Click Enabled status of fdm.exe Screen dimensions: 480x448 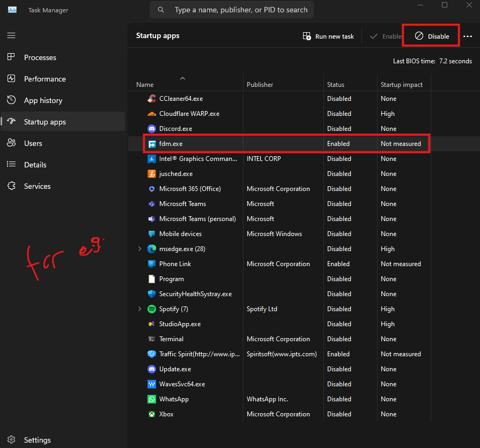[338, 144]
